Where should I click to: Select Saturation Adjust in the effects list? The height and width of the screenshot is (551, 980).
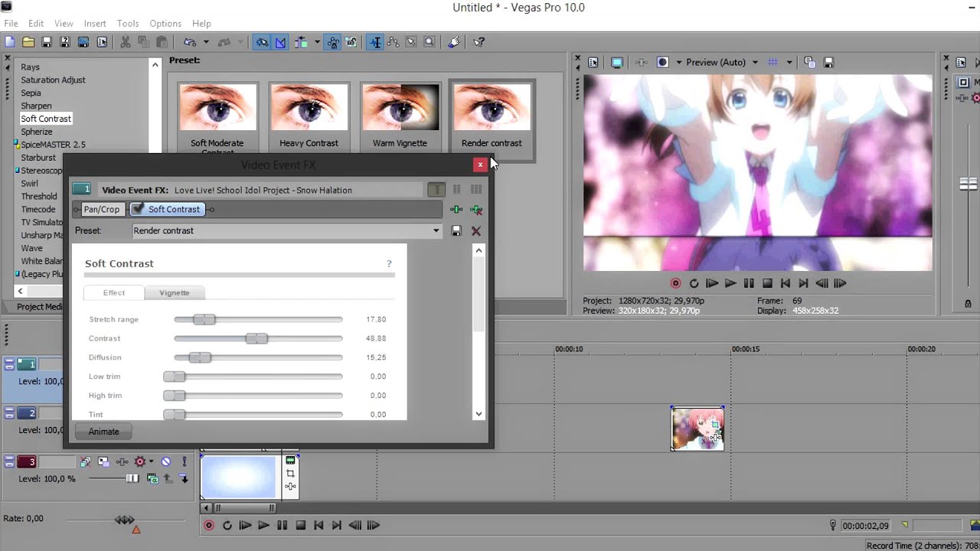(x=53, y=80)
